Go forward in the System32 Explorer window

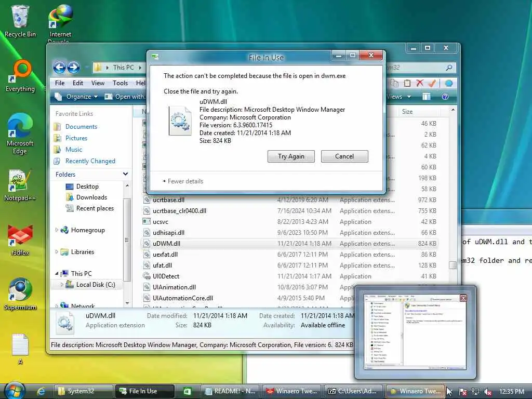(73, 68)
